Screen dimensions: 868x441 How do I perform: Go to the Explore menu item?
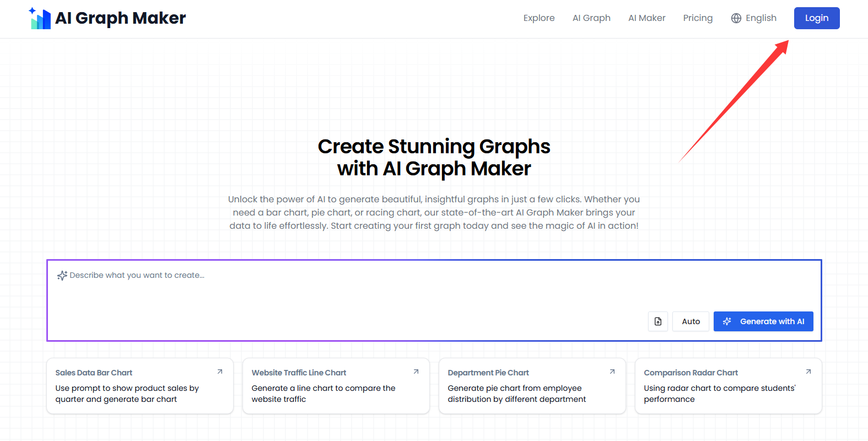[539, 18]
